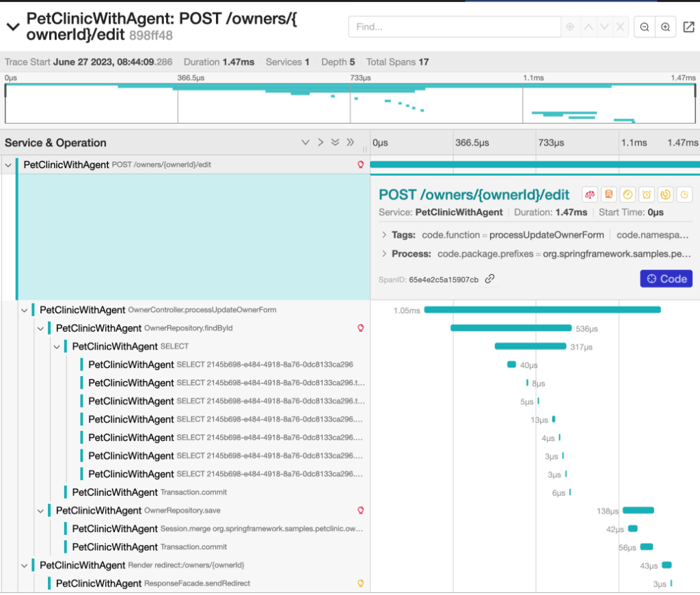This screenshot has width=700, height=595.
Task: Click the blue Code button
Action: tap(666, 279)
